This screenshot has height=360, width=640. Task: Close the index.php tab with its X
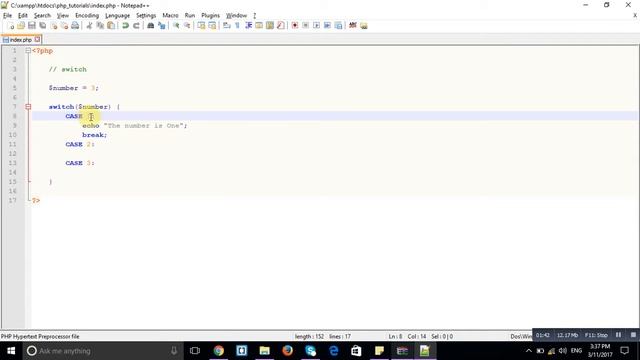[37, 39]
